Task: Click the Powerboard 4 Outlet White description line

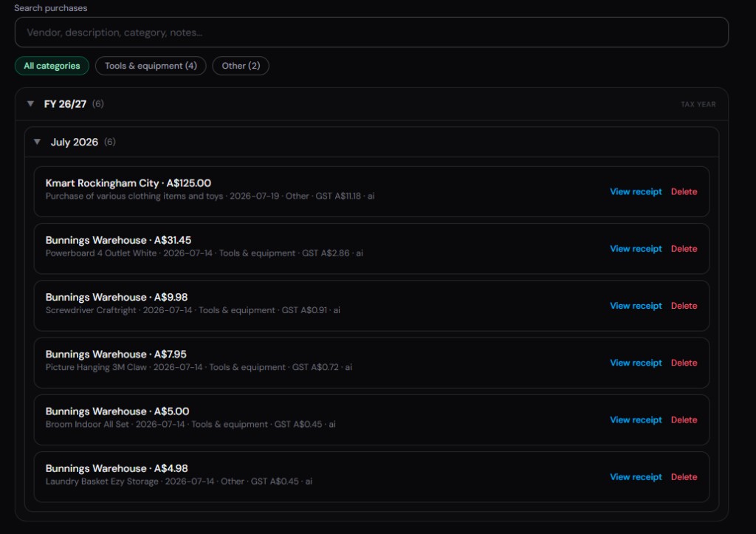Action: tap(204, 253)
